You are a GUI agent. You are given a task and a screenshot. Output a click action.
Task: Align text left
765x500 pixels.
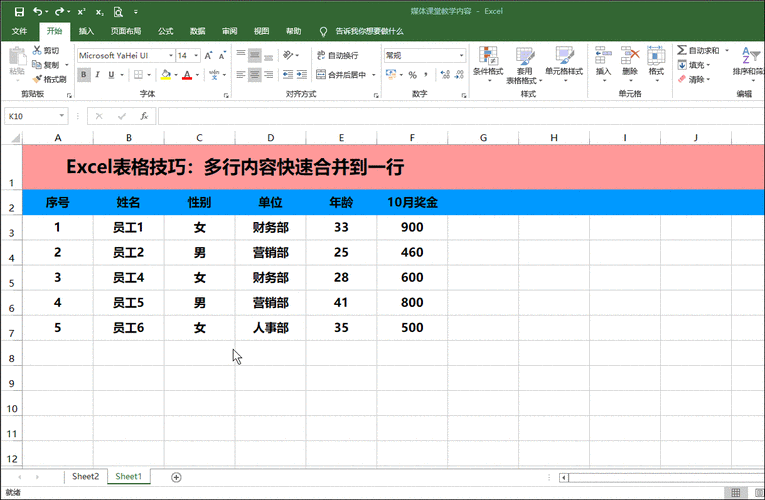[x=241, y=75]
